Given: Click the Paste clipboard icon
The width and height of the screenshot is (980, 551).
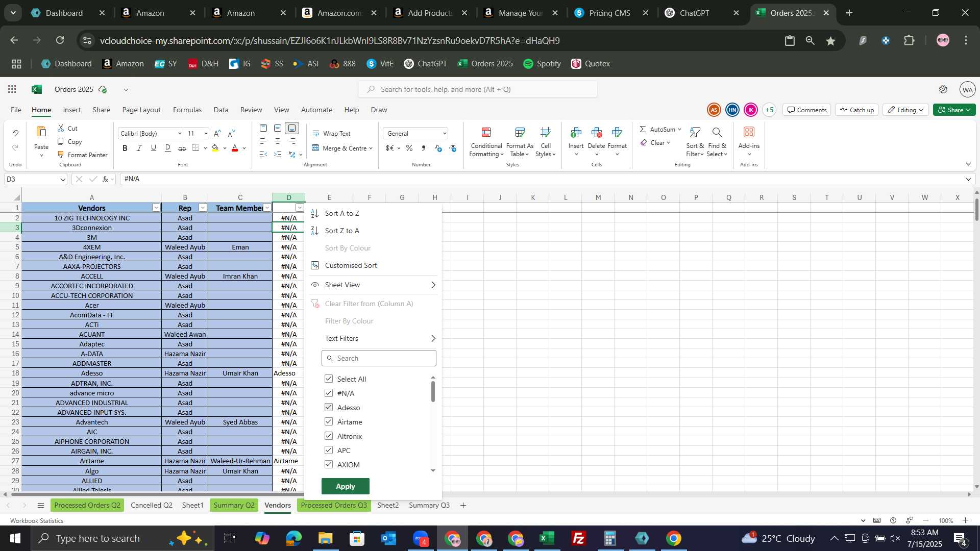Looking at the screenshot, I should point(41,132).
